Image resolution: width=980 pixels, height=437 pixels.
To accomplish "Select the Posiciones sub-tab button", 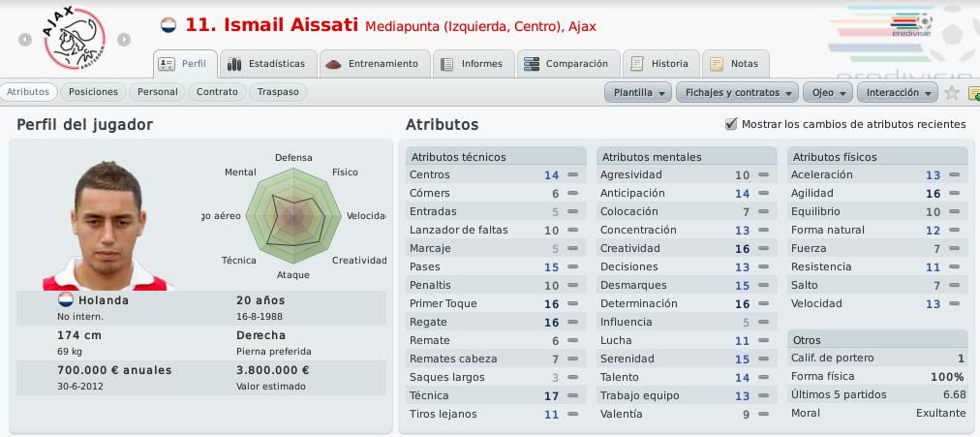I will (x=93, y=92).
